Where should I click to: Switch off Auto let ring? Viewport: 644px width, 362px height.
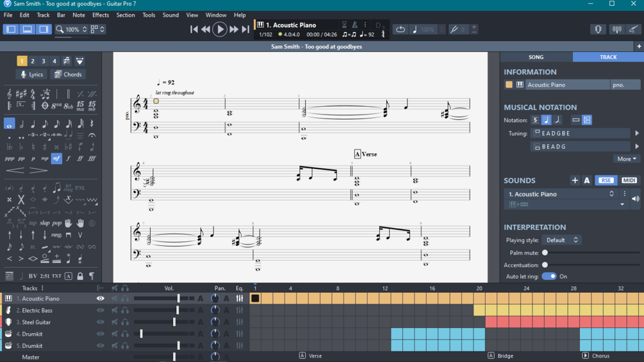click(549, 277)
